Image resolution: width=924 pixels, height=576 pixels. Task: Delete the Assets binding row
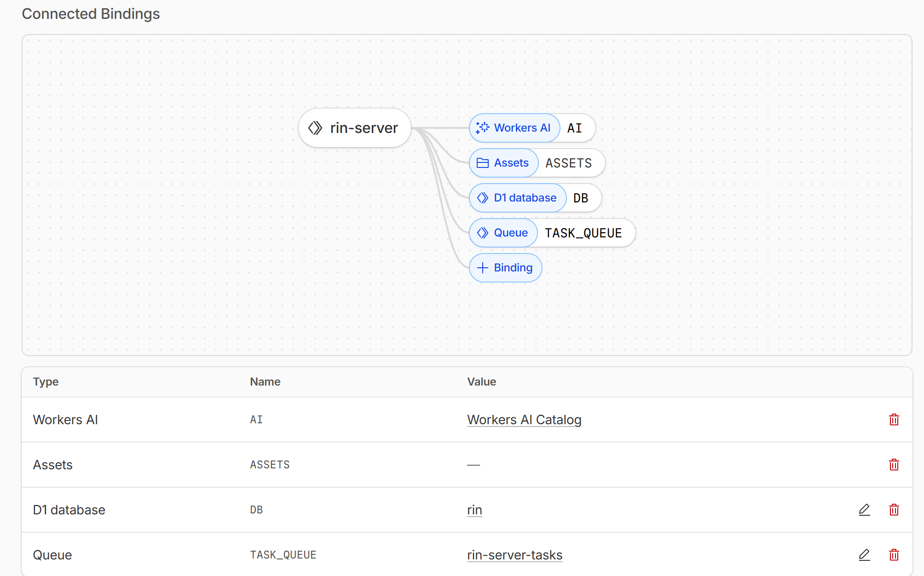(x=894, y=465)
